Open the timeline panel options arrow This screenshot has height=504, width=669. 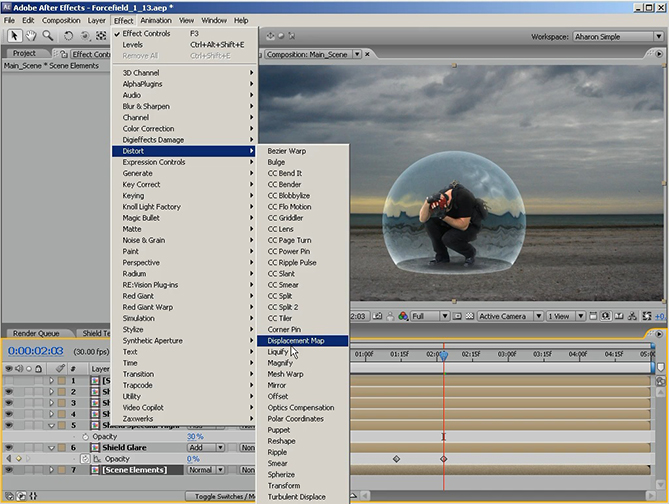(x=659, y=334)
